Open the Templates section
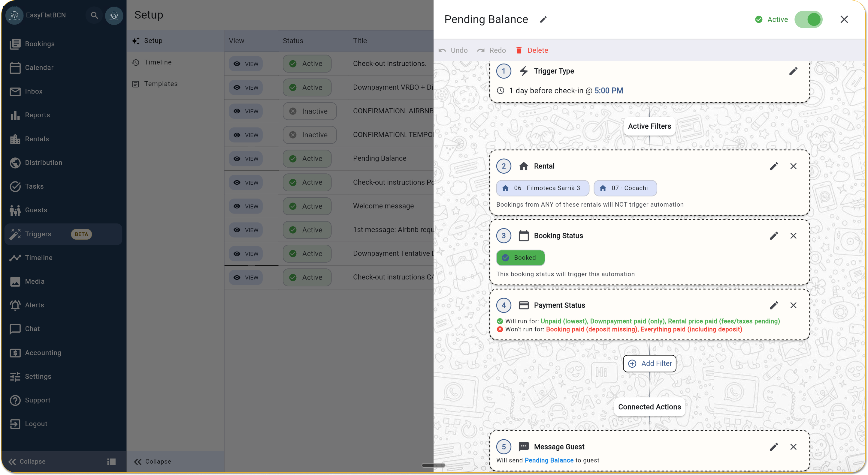 160,84
